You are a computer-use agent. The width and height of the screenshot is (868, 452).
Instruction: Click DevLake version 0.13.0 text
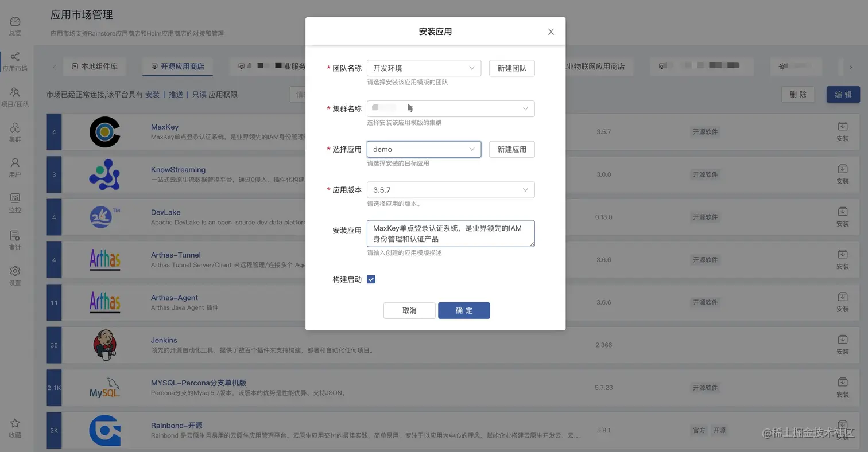coord(603,217)
